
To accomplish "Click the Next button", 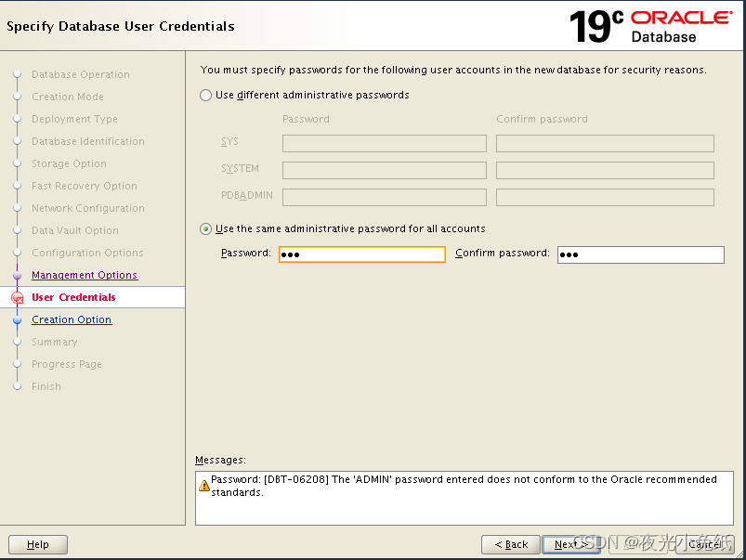I will 570,544.
